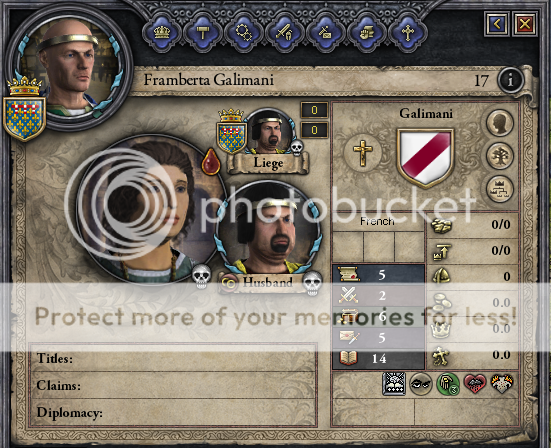This screenshot has height=448, width=551.
Task: Click the Liege portrait
Action: point(269,132)
